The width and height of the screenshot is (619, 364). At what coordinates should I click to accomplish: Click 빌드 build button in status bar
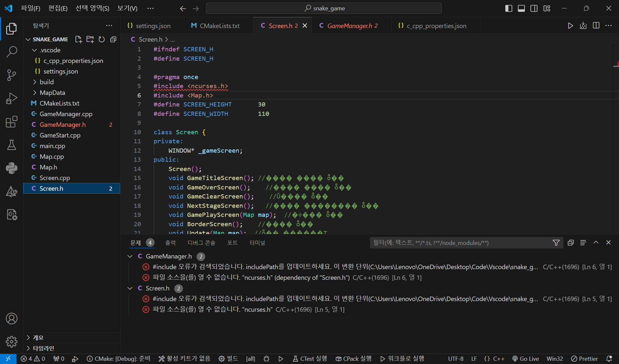tap(228, 359)
